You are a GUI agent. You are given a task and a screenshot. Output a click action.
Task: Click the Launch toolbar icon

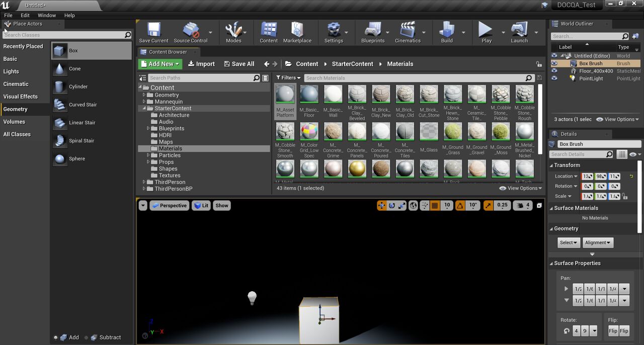pos(519,33)
